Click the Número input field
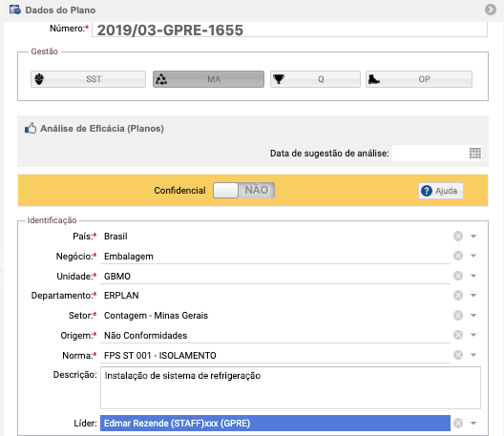This screenshot has width=504, height=436. pyautogui.click(x=289, y=30)
